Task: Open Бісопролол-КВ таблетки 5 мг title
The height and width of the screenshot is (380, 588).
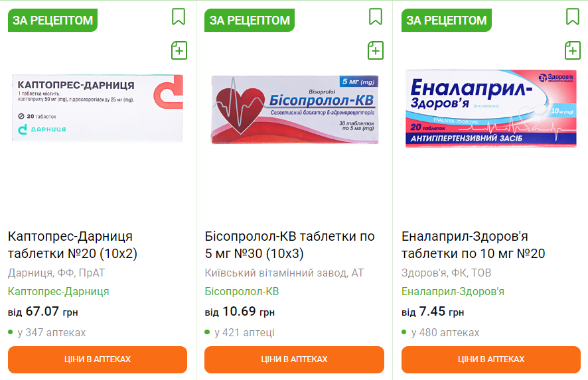Action: click(289, 245)
